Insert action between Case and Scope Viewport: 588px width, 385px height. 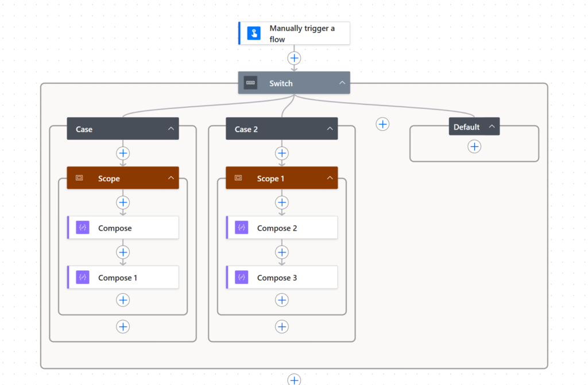123,153
